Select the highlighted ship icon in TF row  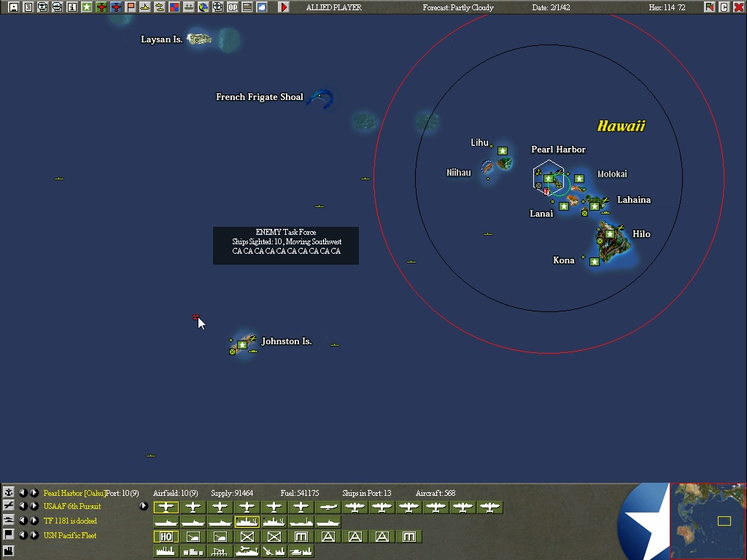247,522
